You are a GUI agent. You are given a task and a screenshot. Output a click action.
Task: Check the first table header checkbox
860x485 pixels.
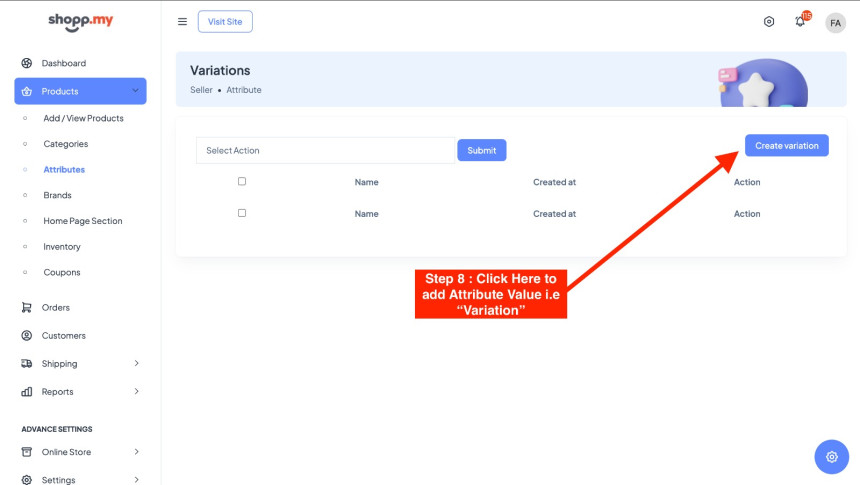click(242, 181)
